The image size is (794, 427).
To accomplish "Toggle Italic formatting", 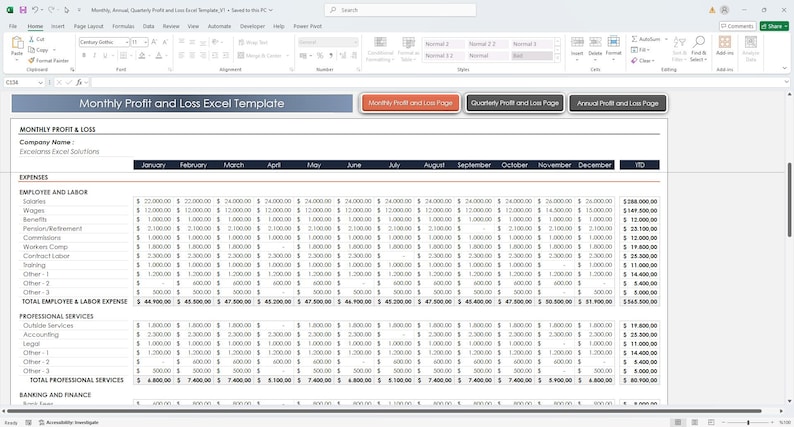I will pyautogui.click(x=94, y=56).
